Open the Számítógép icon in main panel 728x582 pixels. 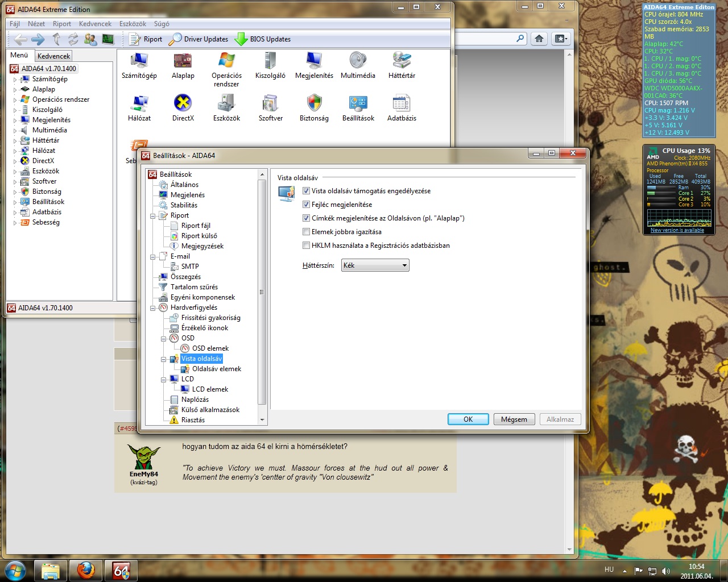click(139, 66)
